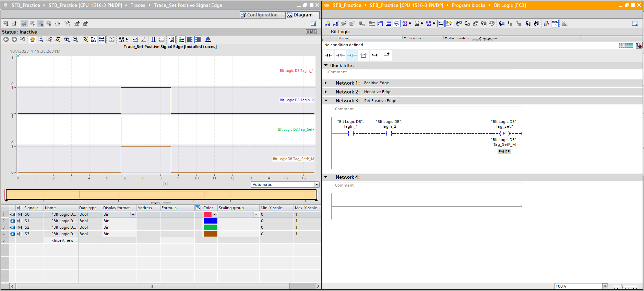
Task: Click the Insert new signal row
Action: pos(64,240)
